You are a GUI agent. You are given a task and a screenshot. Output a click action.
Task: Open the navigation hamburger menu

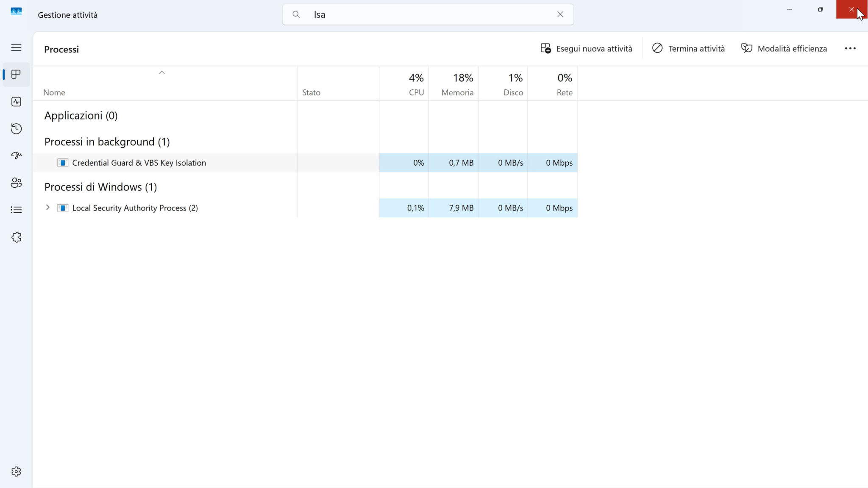[16, 47]
